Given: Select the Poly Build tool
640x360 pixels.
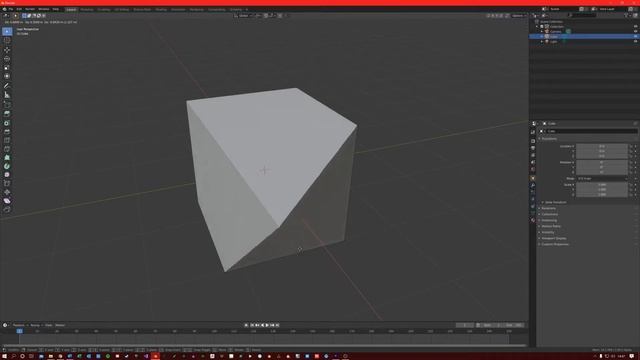Looking at the screenshot, I should pos(7,158).
